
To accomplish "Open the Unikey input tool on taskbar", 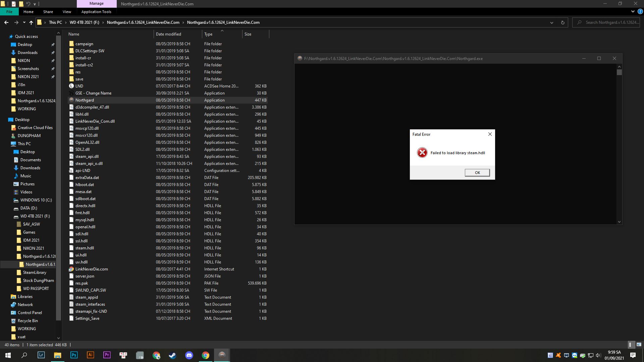I will coord(123,355).
